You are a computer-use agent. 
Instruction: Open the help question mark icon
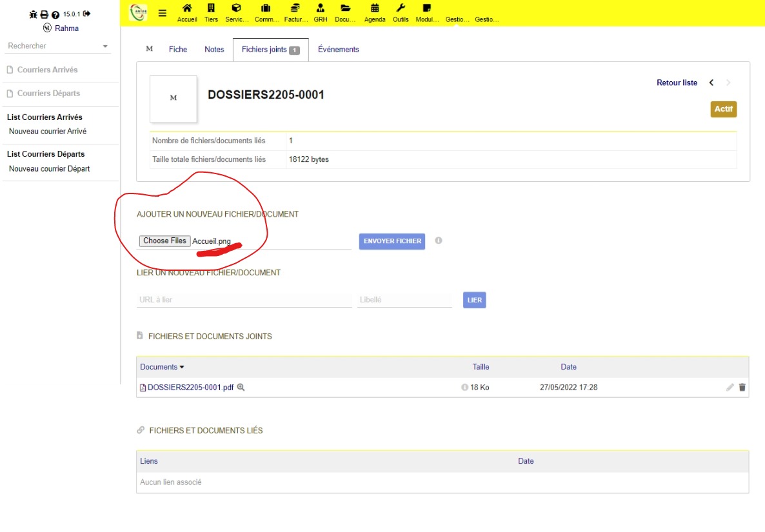55,15
